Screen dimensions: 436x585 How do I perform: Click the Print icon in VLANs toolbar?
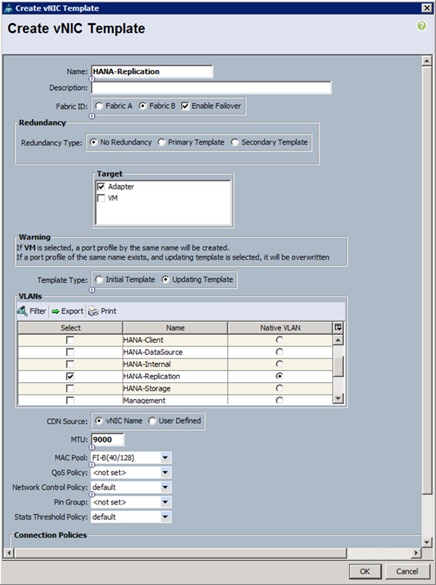[93, 311]
